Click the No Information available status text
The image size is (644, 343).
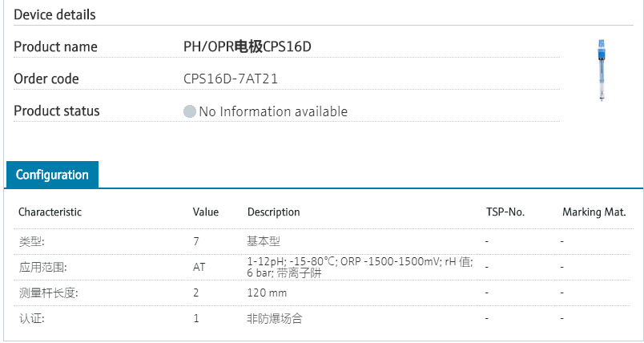[273, 111]
